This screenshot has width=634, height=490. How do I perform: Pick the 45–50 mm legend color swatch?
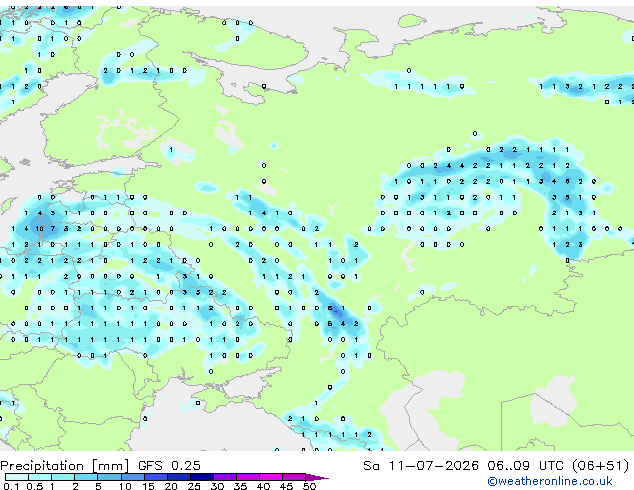coord(294,477)
